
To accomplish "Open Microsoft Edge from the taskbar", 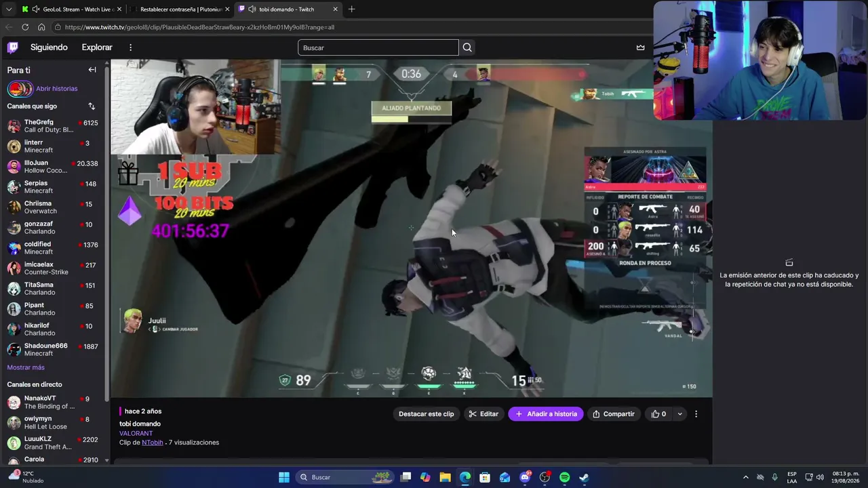I will (465, 477).
